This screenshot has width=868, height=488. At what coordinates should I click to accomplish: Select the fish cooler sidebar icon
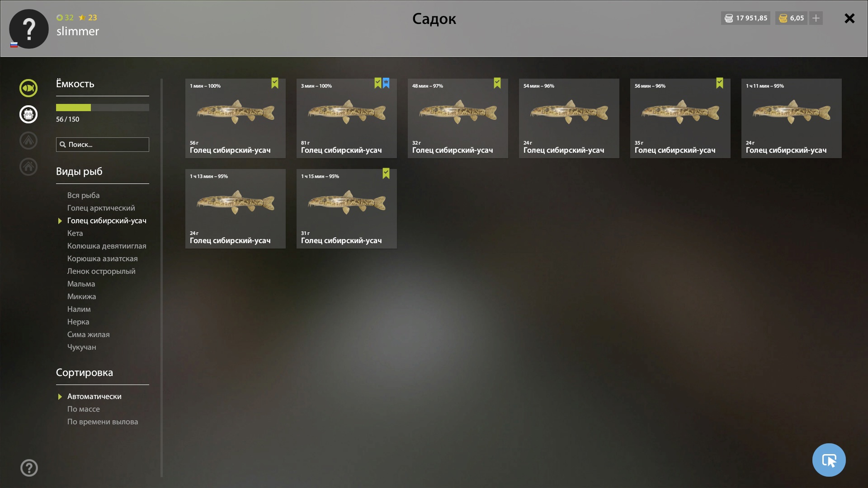point(28,114)
